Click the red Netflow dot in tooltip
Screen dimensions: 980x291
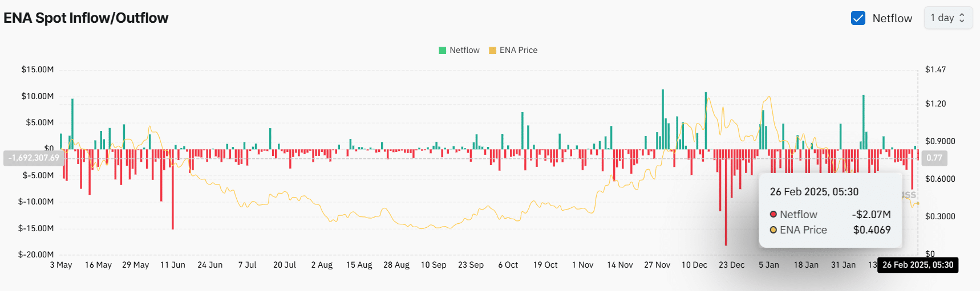coord(774,214)
